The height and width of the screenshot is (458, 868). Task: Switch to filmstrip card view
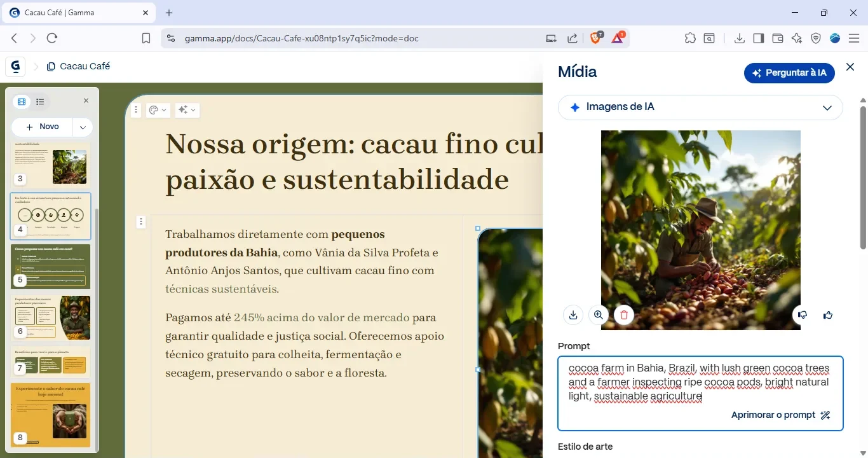click(22, 102)
